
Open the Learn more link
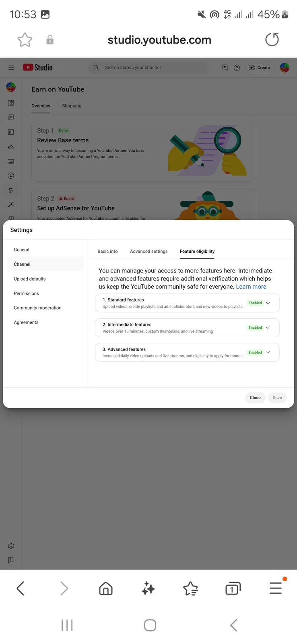[x=251, y=287]
